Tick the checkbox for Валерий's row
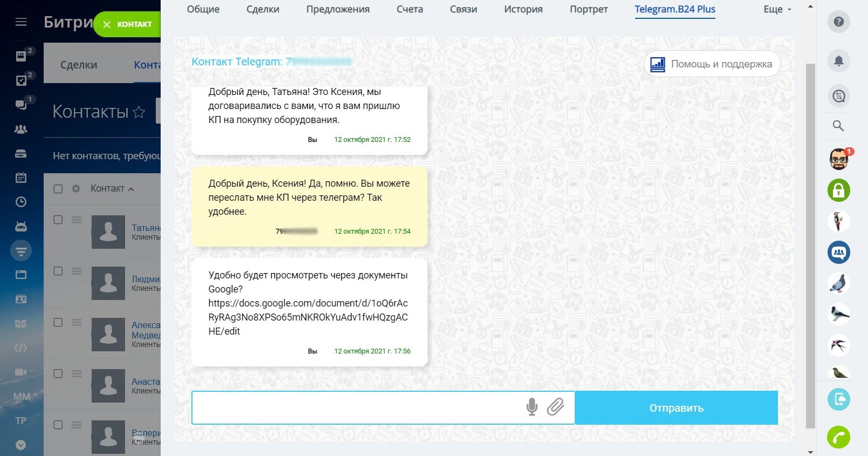Image resolution: width=868 pixels, height=456 pixels. point(58,425)
